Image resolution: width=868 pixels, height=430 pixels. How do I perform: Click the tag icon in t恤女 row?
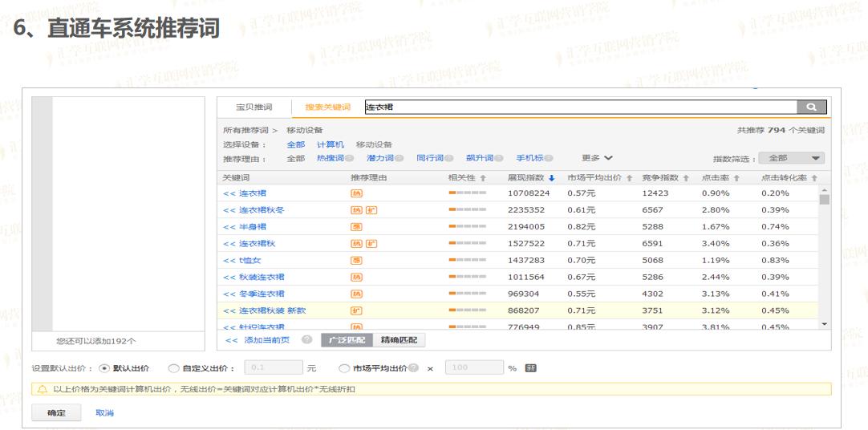356,260
